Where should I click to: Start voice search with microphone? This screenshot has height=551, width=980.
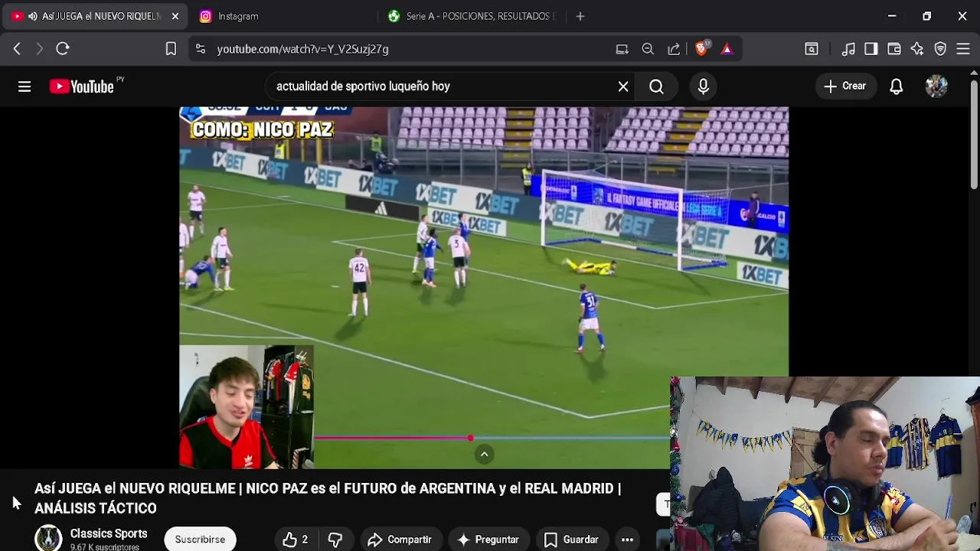click(x=703, y=86)
